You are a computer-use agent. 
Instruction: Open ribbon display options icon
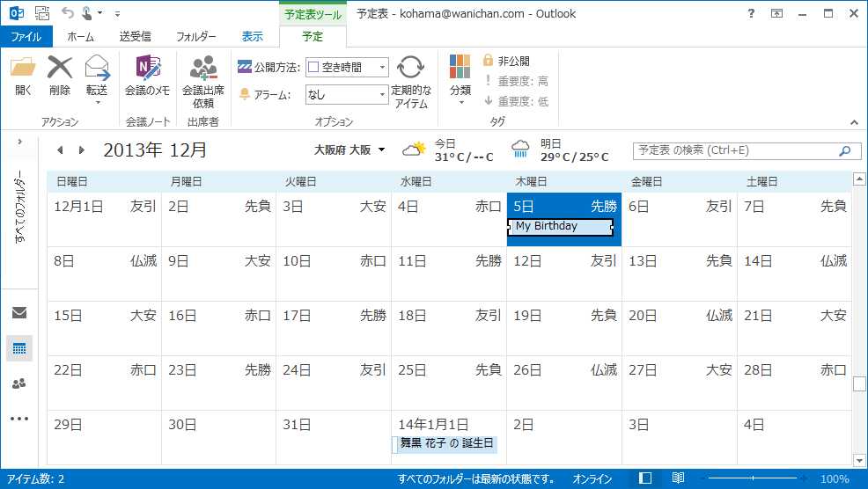777,13
